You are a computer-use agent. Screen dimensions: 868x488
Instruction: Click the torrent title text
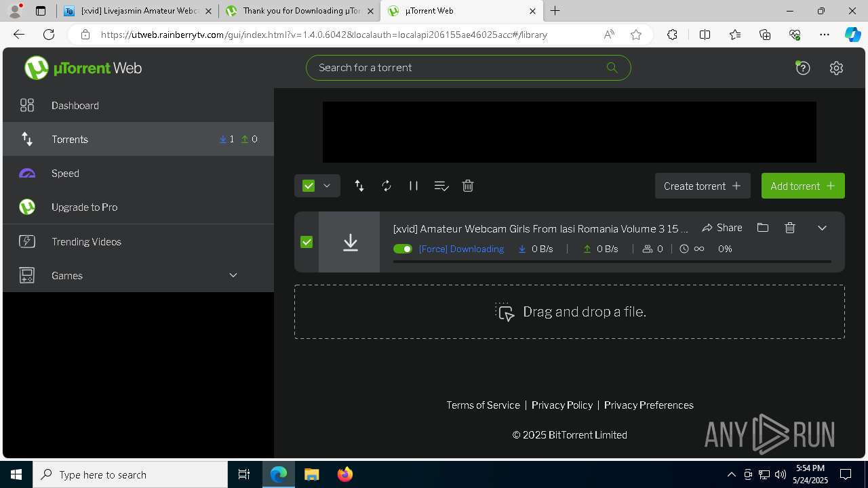tap(540, 228)
